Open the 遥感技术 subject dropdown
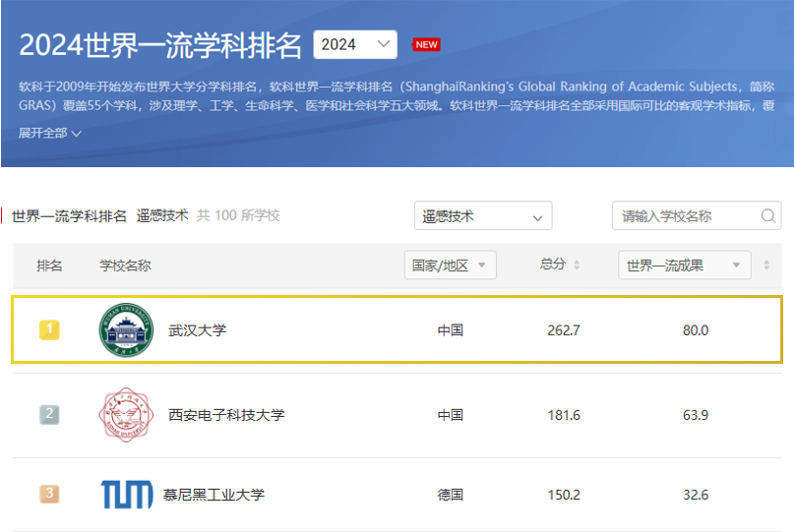795x532 pixels. click(483, 215)
